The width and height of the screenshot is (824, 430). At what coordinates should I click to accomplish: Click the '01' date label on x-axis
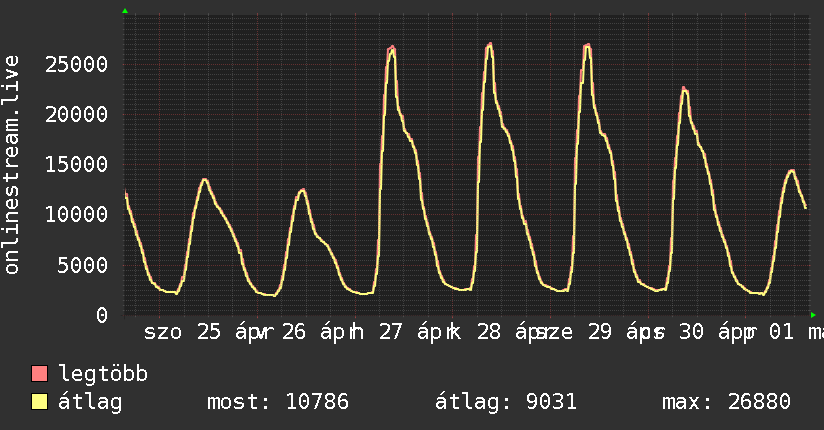(x=781, y=332)
